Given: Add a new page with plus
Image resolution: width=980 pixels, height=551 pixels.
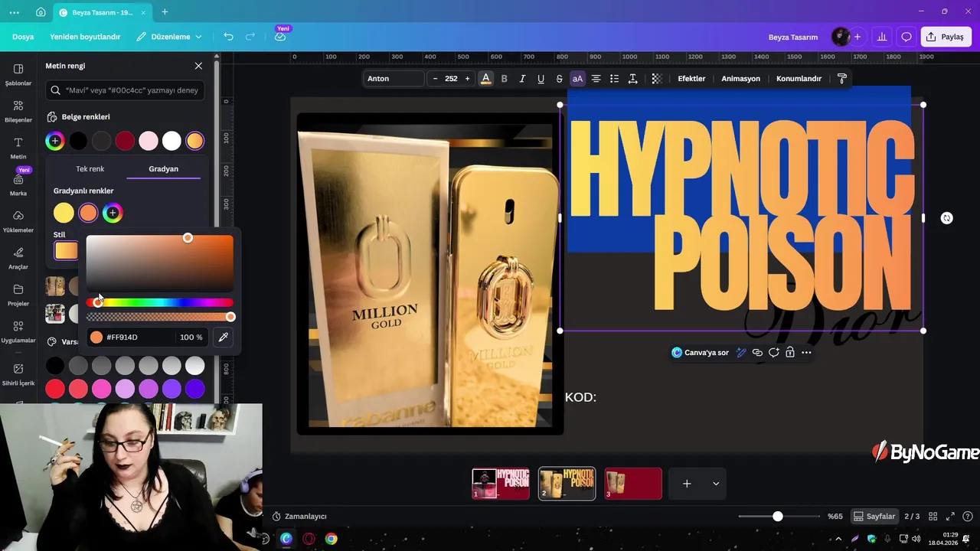Looking at the screenshot, I should click(x=687, y=484).
